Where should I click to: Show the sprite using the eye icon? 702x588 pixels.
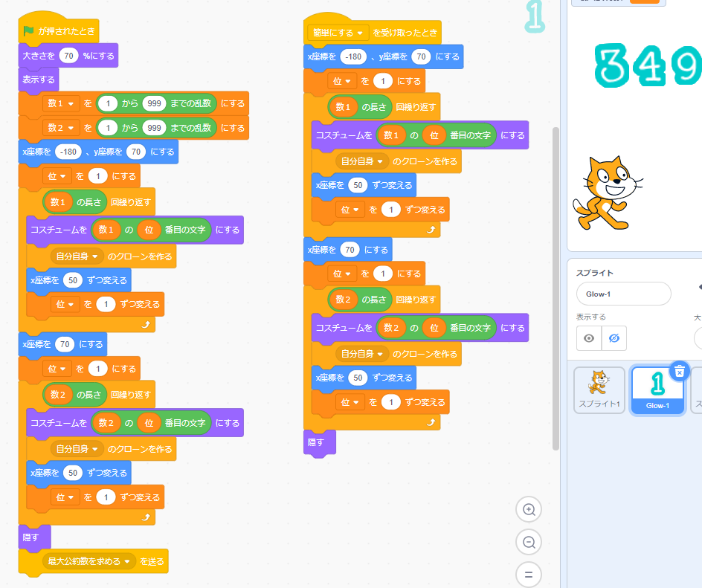click(589, 338)
